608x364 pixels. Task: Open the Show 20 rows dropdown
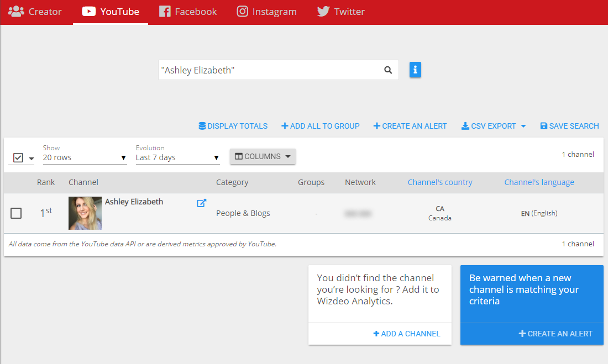pyautogui.click(x=85, y=157)
